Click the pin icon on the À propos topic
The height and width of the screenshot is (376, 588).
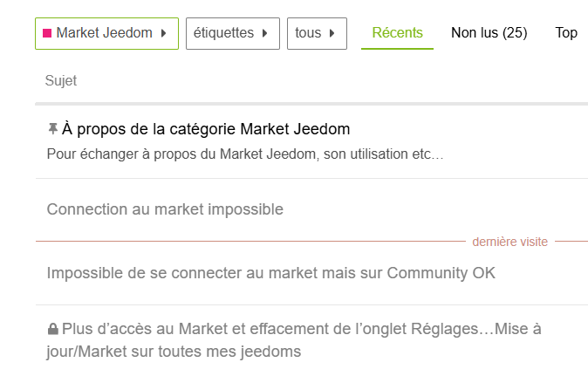[x=52, y=129]
